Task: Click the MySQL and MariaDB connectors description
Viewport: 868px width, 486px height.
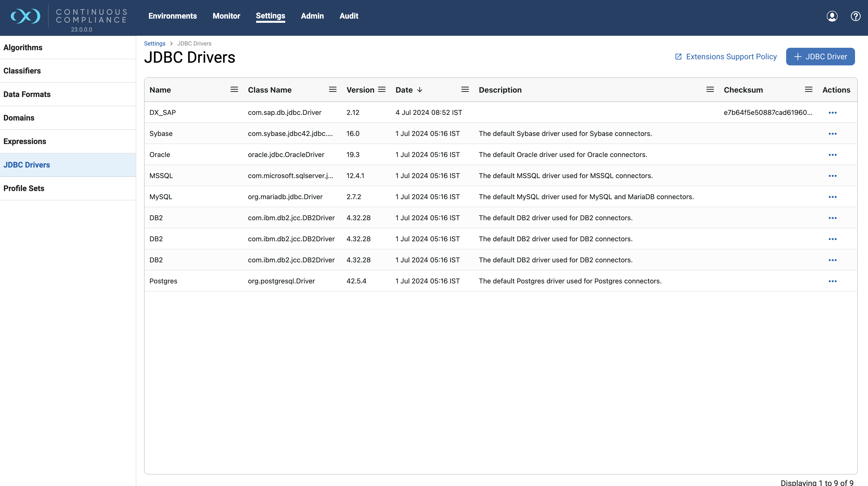Action: [x=586, y=197]
